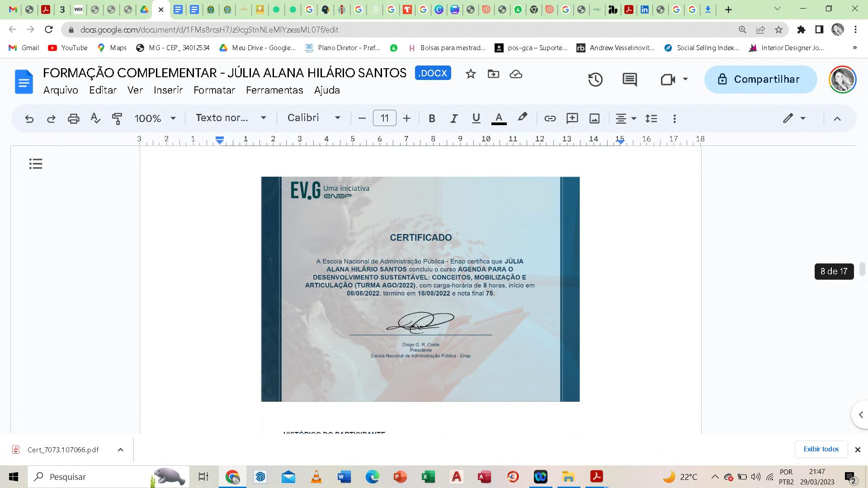Star this document

(x=471, y=74)
